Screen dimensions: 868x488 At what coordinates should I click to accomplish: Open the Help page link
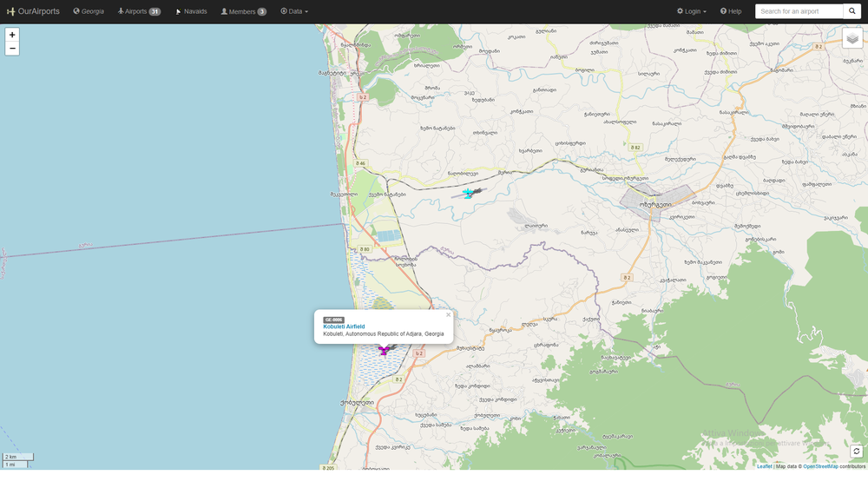tap(731, 11)
